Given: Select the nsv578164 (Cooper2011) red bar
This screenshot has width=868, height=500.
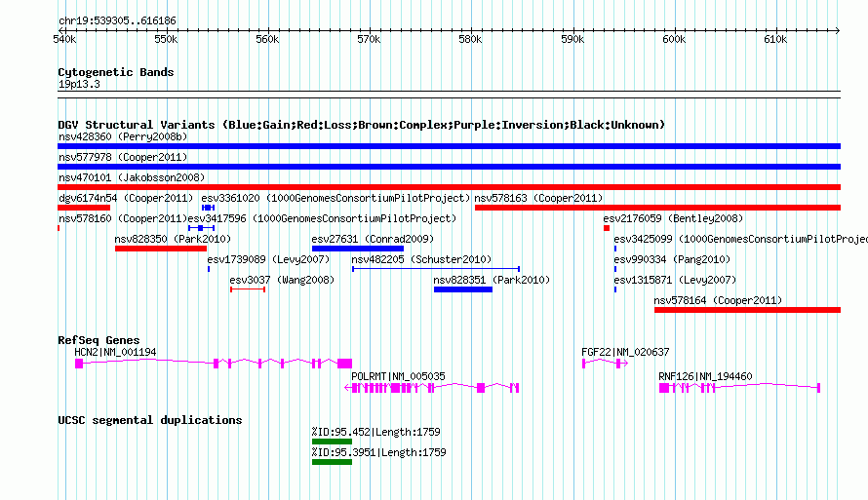Looking at the screenshot, I should pos(747,310).
